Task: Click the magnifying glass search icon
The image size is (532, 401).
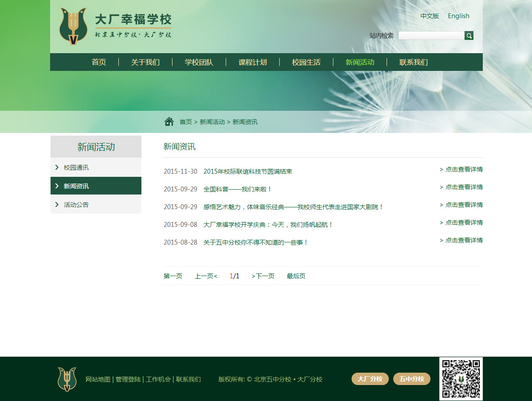Action: 469,35
